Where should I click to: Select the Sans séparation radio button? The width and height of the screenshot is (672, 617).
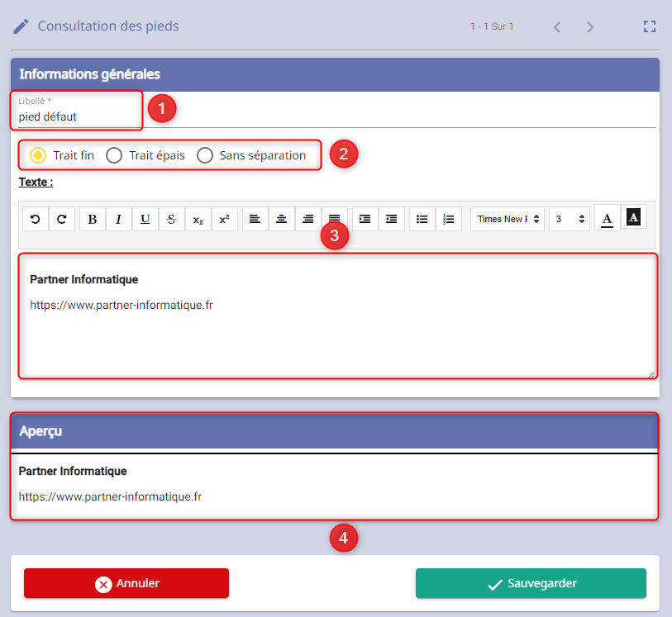click(x=205, y=155)
